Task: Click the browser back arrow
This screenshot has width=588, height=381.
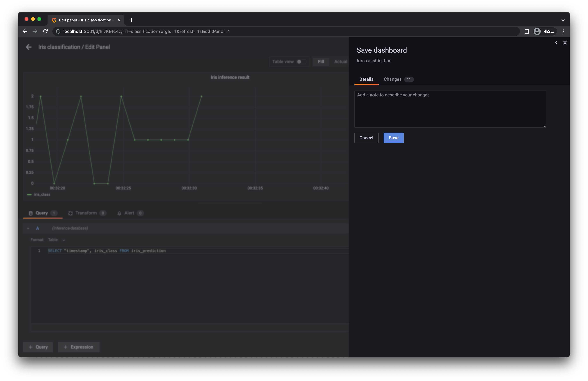Action: tap(25, 31)
